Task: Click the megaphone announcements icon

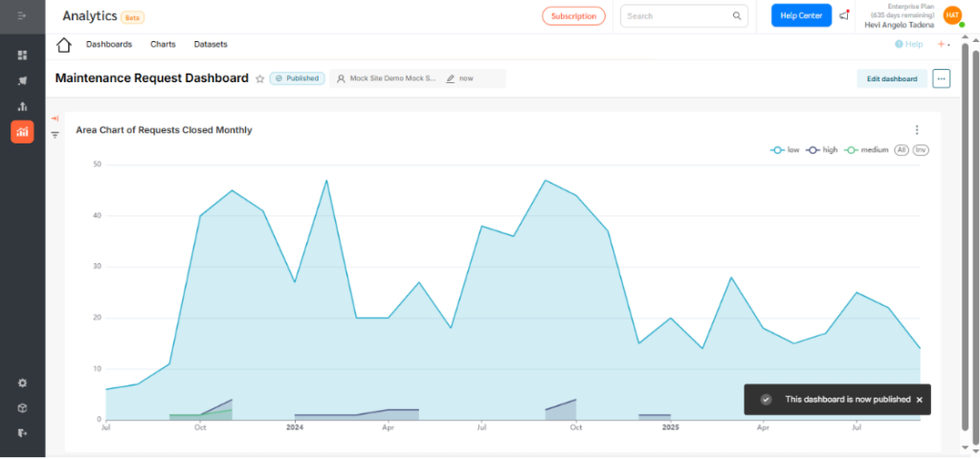Action: pos(844,15)
